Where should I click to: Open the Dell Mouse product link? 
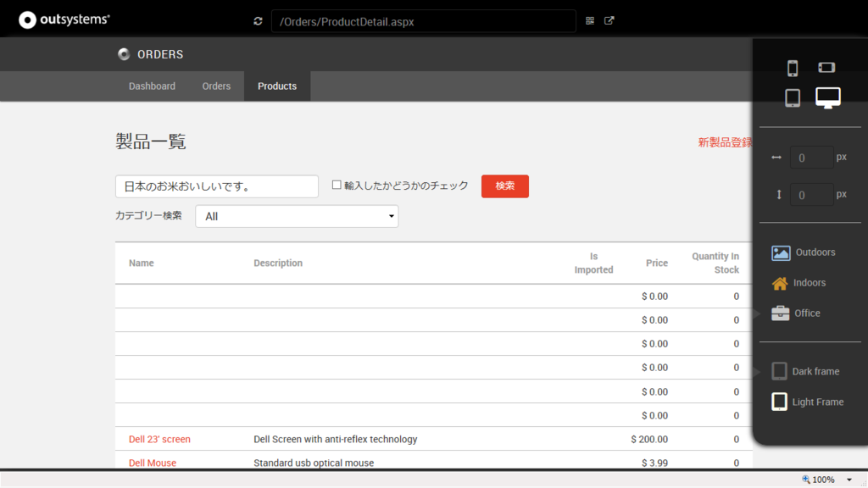[153, 463]
